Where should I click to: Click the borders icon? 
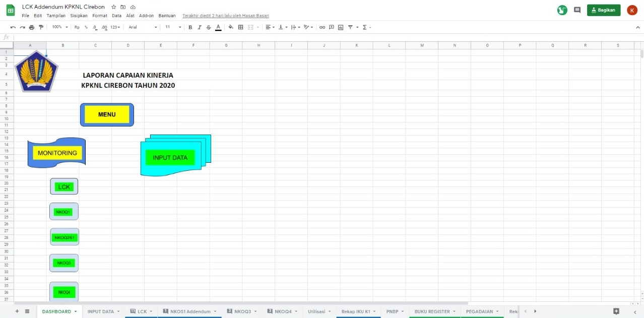coord(241,27)
